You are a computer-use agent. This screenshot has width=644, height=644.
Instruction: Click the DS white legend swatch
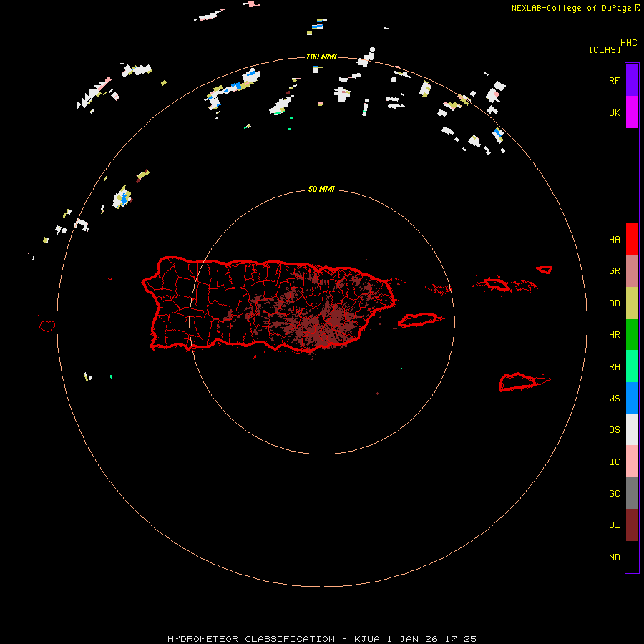[632, 429]
